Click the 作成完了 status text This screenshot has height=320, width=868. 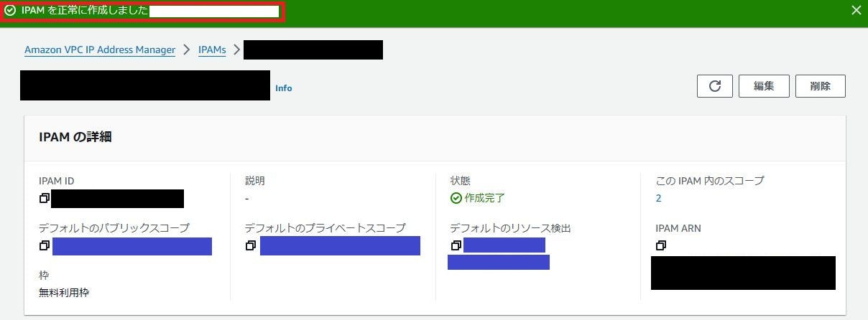pyautogui.click(x=485, y=198)
